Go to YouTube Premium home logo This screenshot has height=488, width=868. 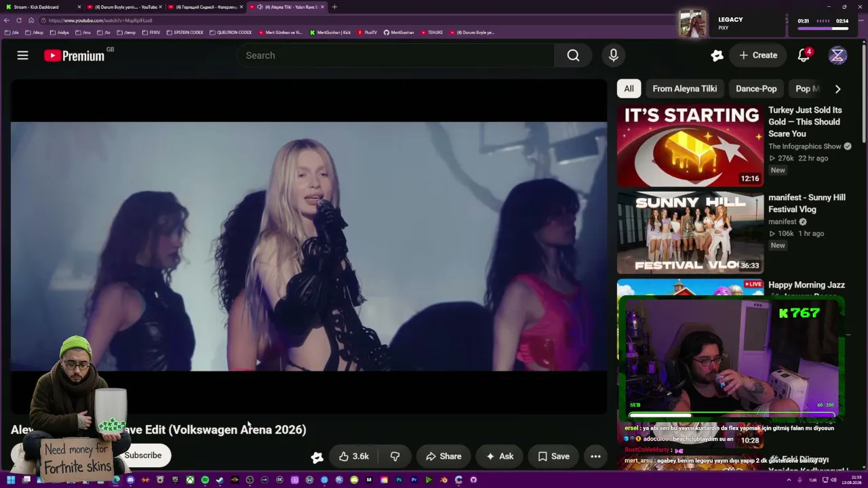coord(75,56)
